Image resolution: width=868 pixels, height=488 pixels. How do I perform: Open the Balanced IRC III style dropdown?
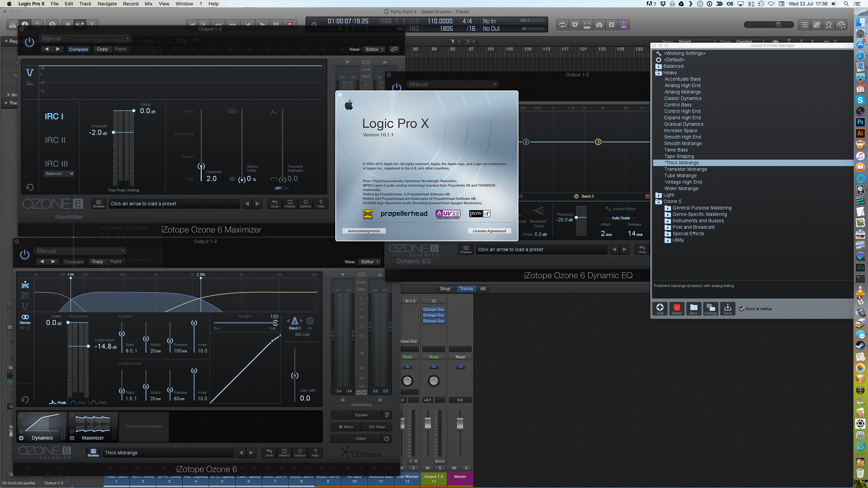[x=59, y=174]
